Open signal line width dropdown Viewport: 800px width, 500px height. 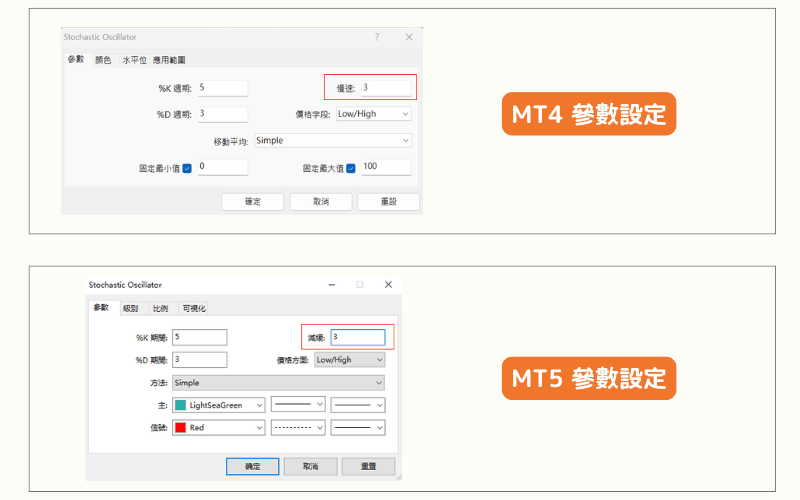(358, 428)
